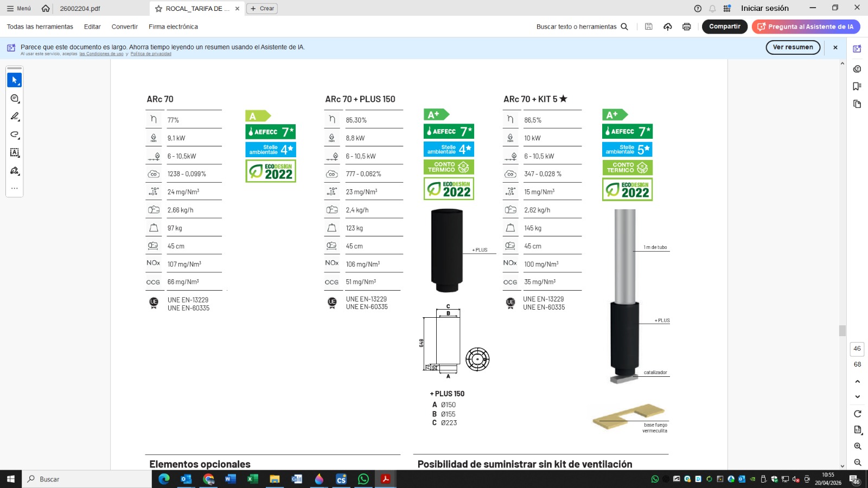Open the Menú hamburger menu
Image resolution: width=868 pixels, height=488 pixels.
point(18,8)
